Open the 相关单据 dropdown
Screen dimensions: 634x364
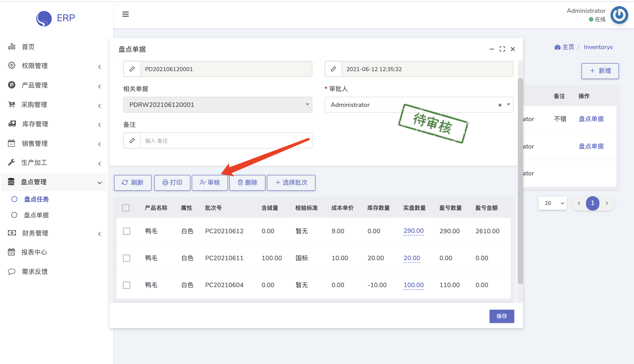click(x=218, y=105)
